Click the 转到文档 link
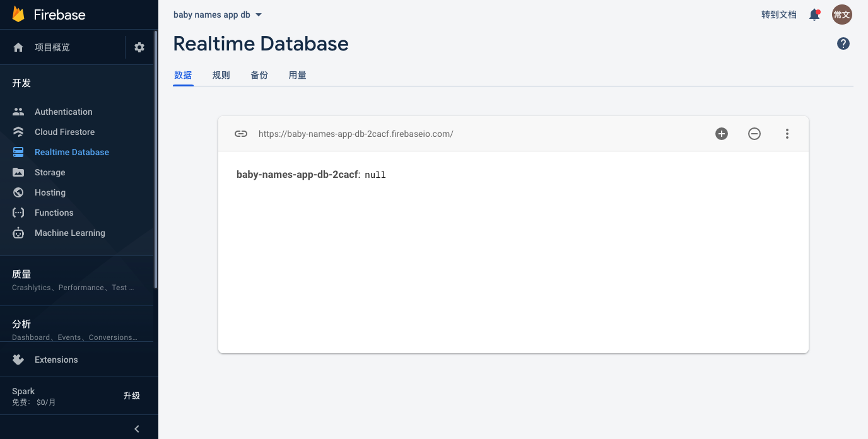Image resolution: width=868 pixels, height=439 pixels. 778,15
